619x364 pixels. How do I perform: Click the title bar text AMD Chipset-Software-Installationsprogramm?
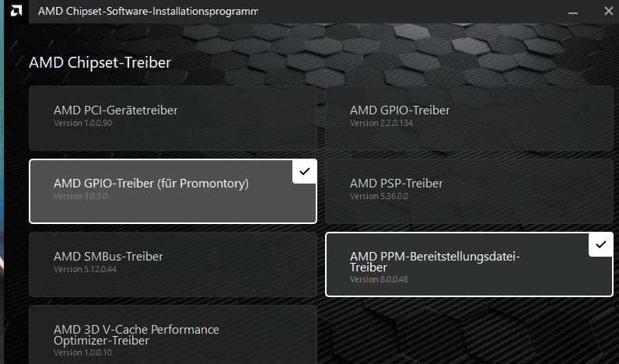pyautogui.click(x=148, y=11)
